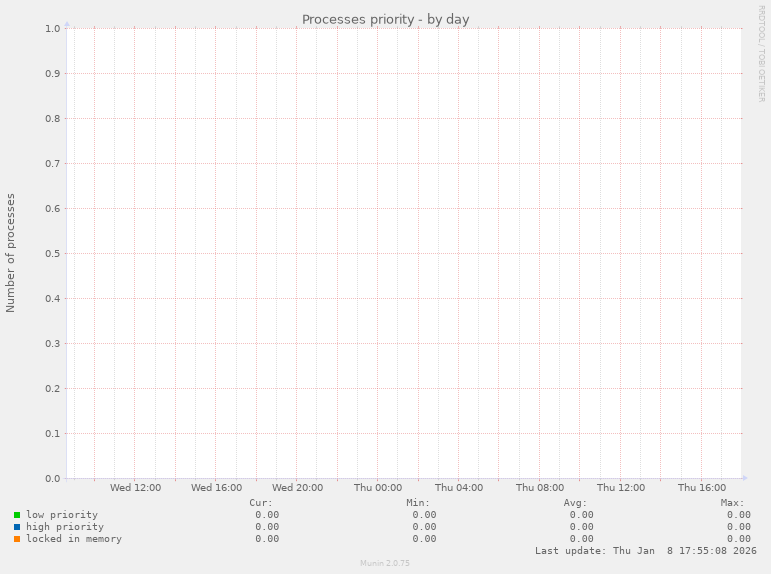Click the 'Number of processes' axis label
This screenshot has height=574, width=771.
click(x=10, y=253)
